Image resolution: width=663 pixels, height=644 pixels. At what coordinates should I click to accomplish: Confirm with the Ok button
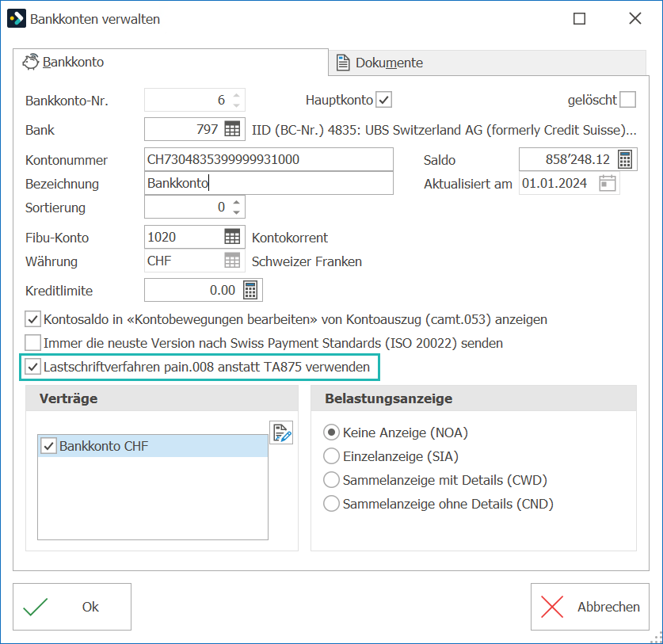point(72,607)
